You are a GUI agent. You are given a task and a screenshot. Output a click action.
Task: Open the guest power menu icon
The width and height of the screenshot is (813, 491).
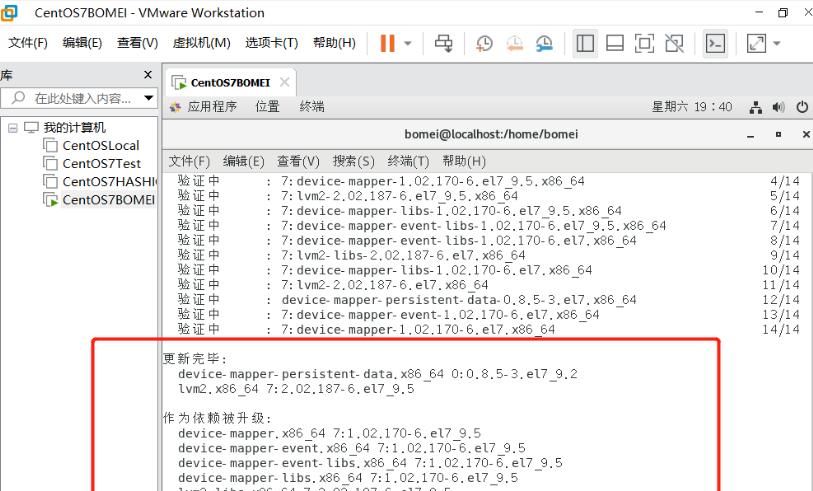pyautogui.click(x=802, y=107)
